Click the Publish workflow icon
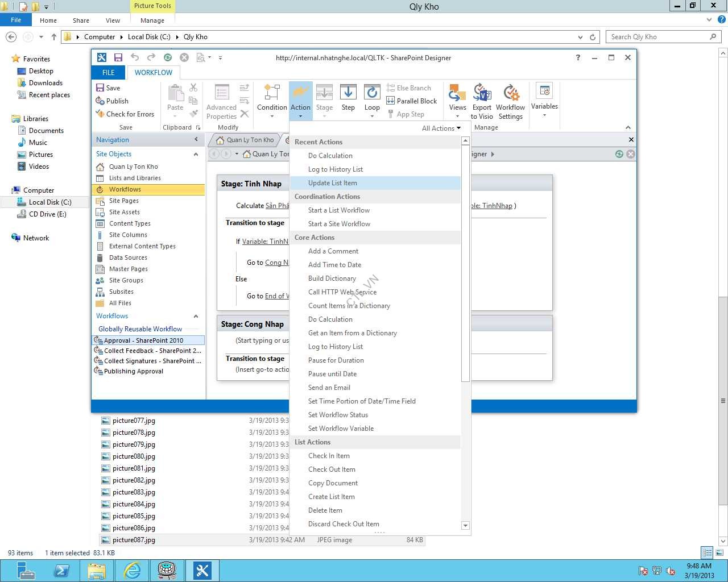Screen dimensions: 728x582 [x=100, y=101]
